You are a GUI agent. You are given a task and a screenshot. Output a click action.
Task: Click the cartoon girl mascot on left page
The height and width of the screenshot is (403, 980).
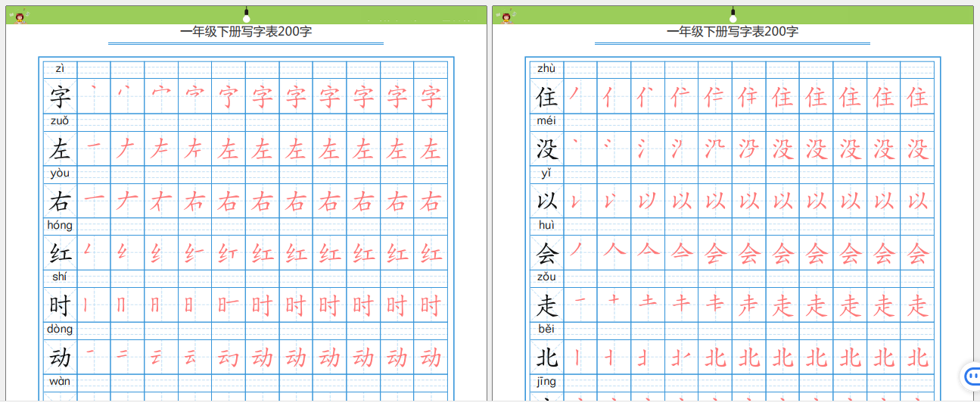(20, 16)
